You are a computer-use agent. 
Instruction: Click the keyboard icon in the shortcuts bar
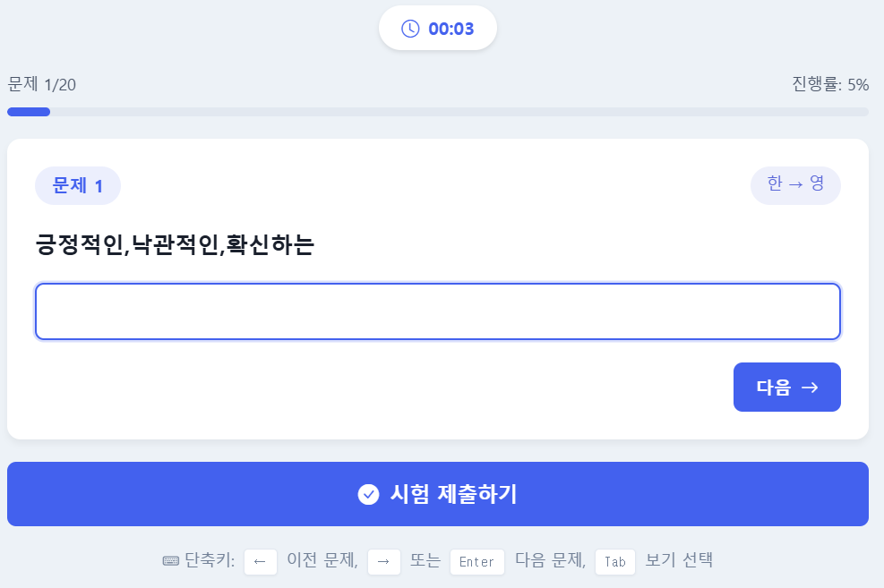pos(170,561)
